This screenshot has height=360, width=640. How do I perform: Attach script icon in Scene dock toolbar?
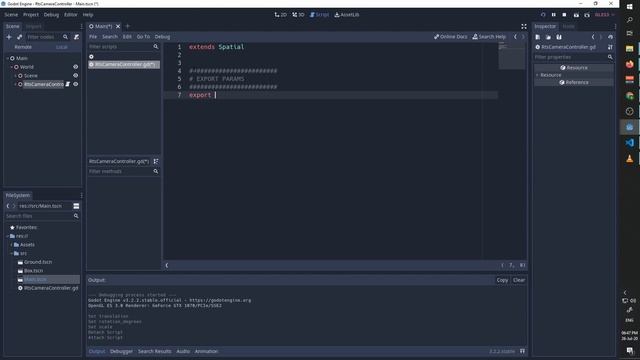tap(76, 37)
